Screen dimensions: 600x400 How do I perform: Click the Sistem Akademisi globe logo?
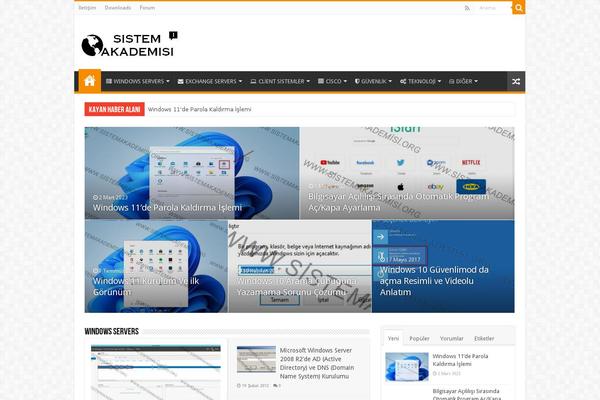tap(128, 44)
